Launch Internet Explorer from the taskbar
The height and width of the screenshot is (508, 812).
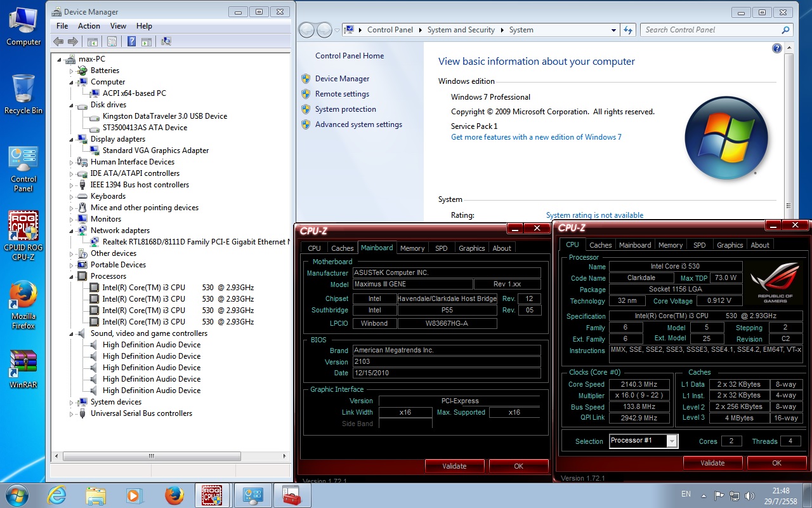pyautogui.click(x=56, y=495)
